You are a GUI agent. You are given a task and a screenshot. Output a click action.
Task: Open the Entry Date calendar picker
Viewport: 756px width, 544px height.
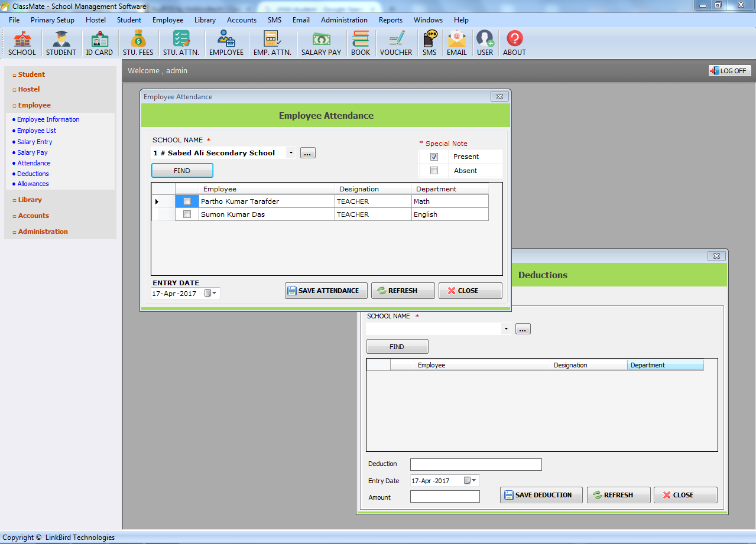[210, 293]
